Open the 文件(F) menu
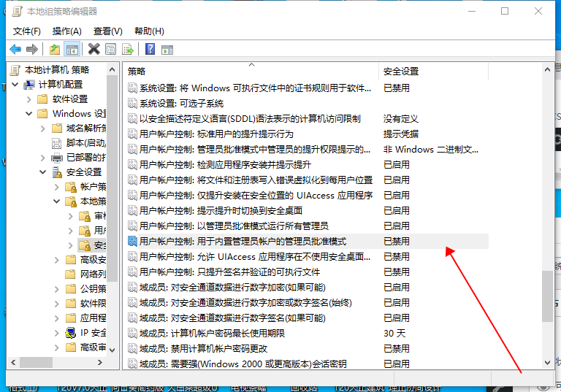 pos(27,31)
